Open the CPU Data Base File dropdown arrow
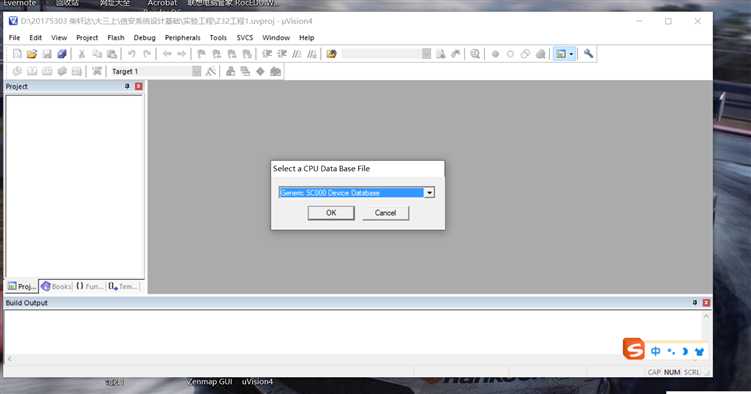The image size is (751, 394). click(x=429, y=192)
